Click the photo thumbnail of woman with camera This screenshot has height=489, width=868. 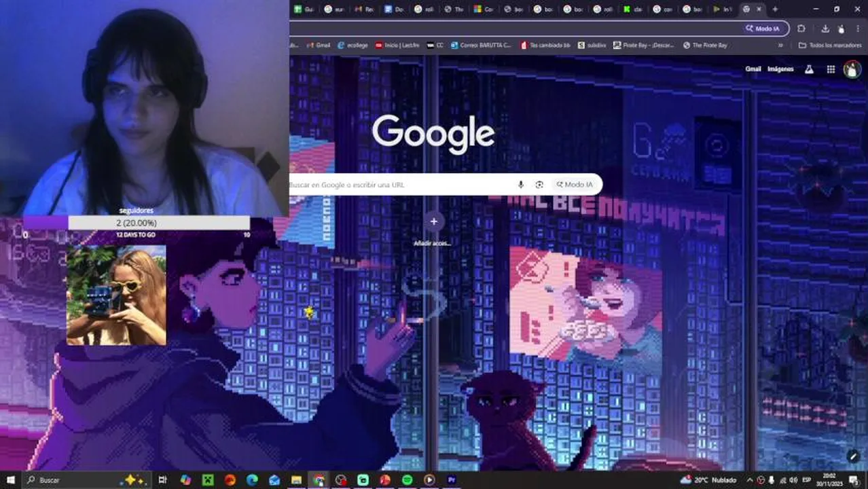click(x=116, y=295)
